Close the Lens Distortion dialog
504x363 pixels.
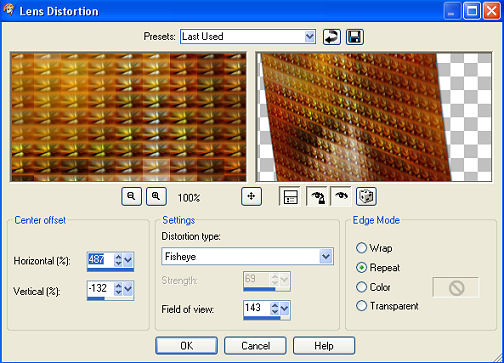pos(492,11)
